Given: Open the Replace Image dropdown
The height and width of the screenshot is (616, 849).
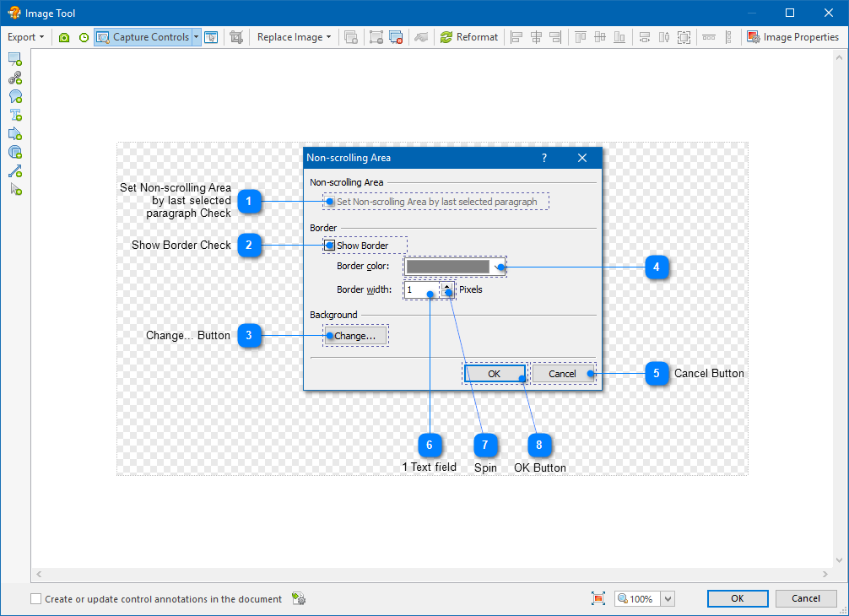Looking at the screenshot, I should 294,37.
